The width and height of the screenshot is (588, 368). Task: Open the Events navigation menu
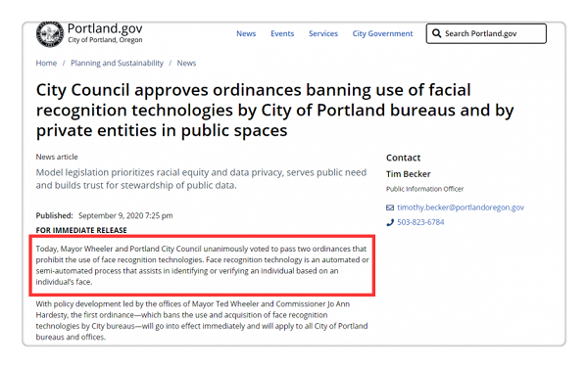point(282,33)
